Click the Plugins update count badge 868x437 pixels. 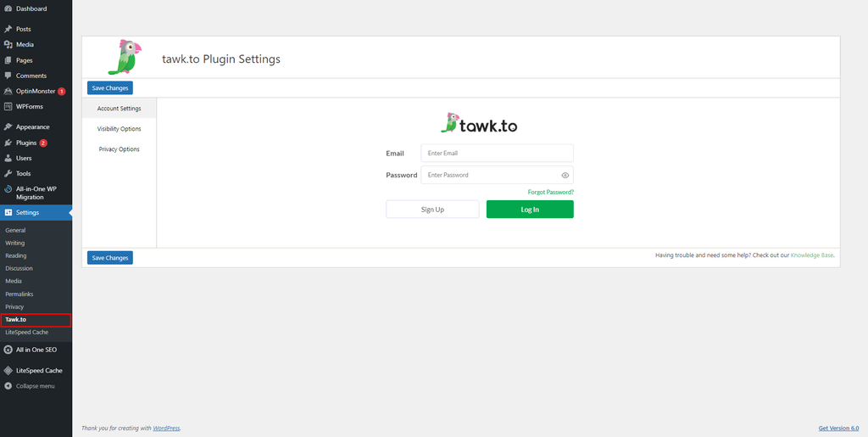coord(43,143)
